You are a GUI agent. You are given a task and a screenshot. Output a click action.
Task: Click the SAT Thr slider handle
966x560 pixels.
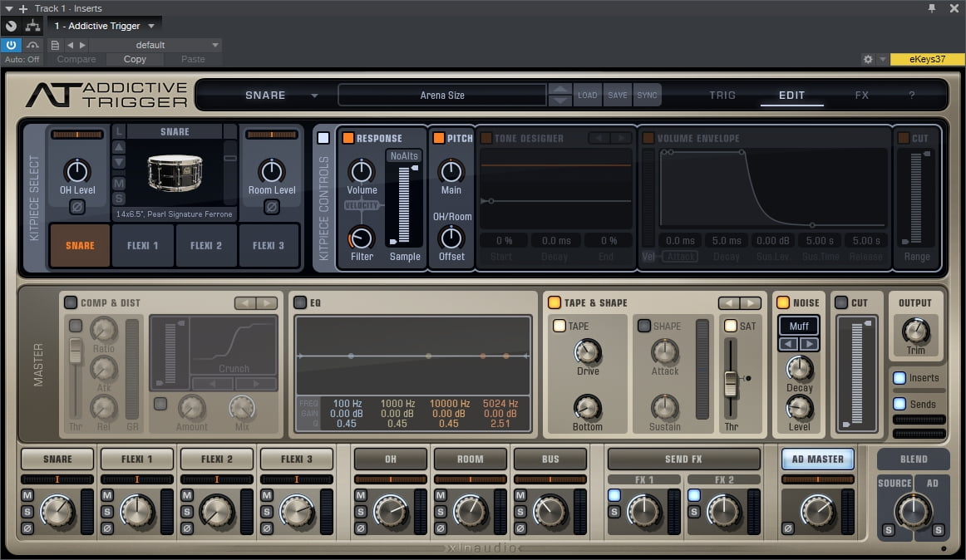731,384
